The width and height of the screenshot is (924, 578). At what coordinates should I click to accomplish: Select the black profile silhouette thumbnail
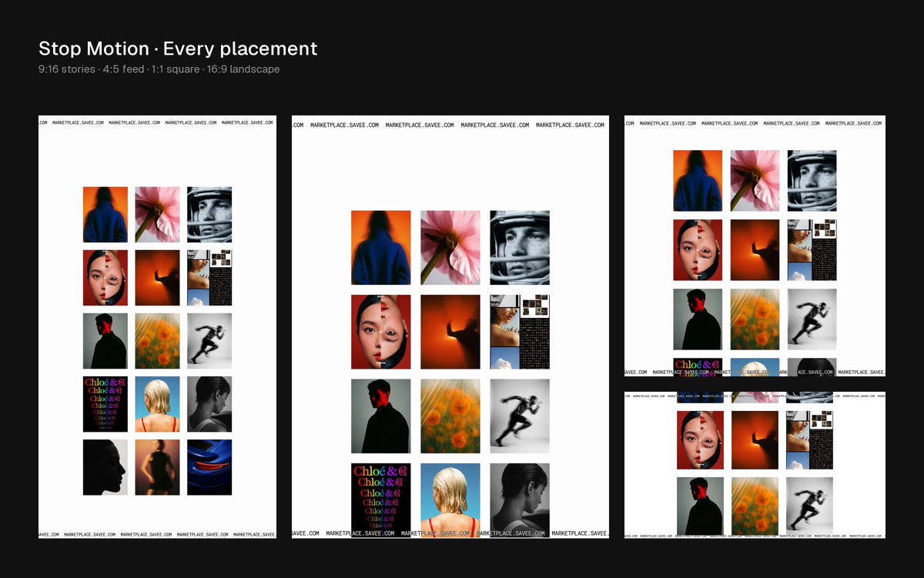click(105, 467)
